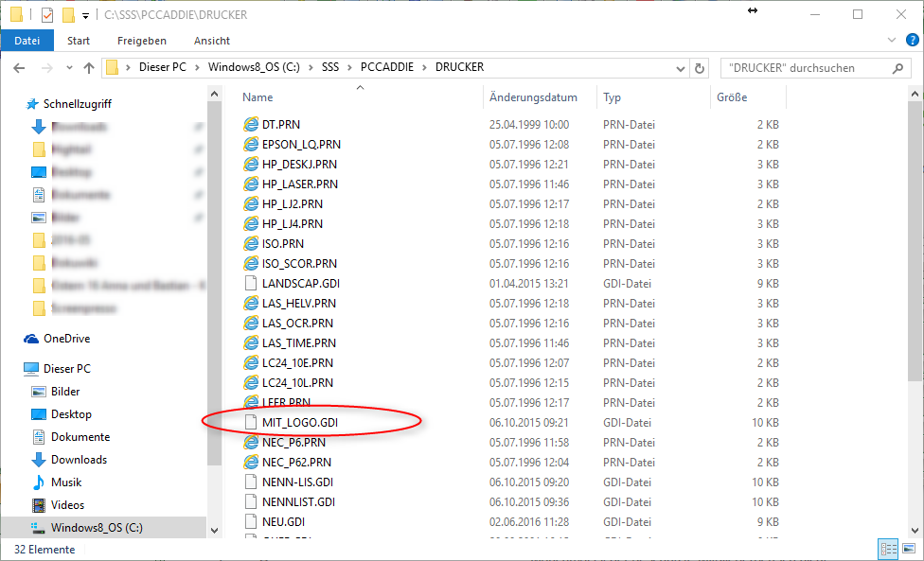Click the LEER.PRN file name
This screenshot has height=561, width=924.
click(x=287, y=403)
